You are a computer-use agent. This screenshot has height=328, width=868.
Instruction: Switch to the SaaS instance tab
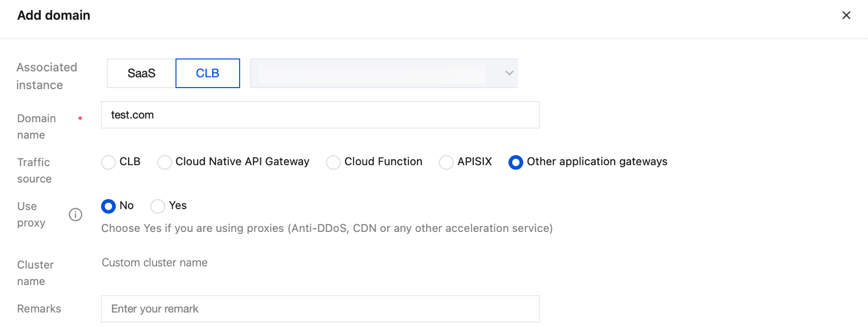141,73
